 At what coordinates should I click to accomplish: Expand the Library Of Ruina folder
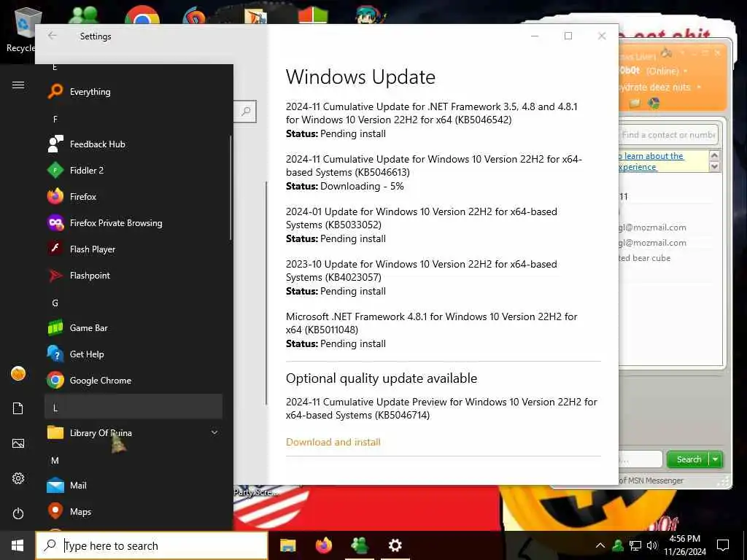click(133, 433)
